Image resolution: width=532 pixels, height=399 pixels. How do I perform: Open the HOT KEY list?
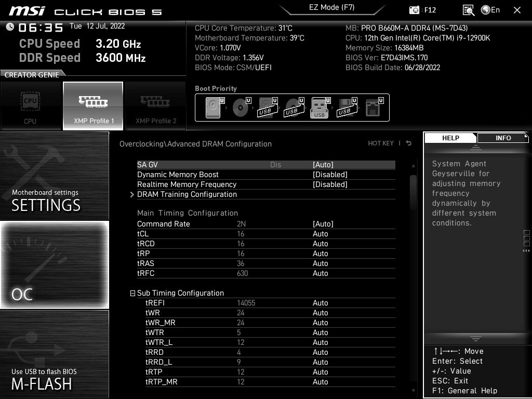coord(381,143)
